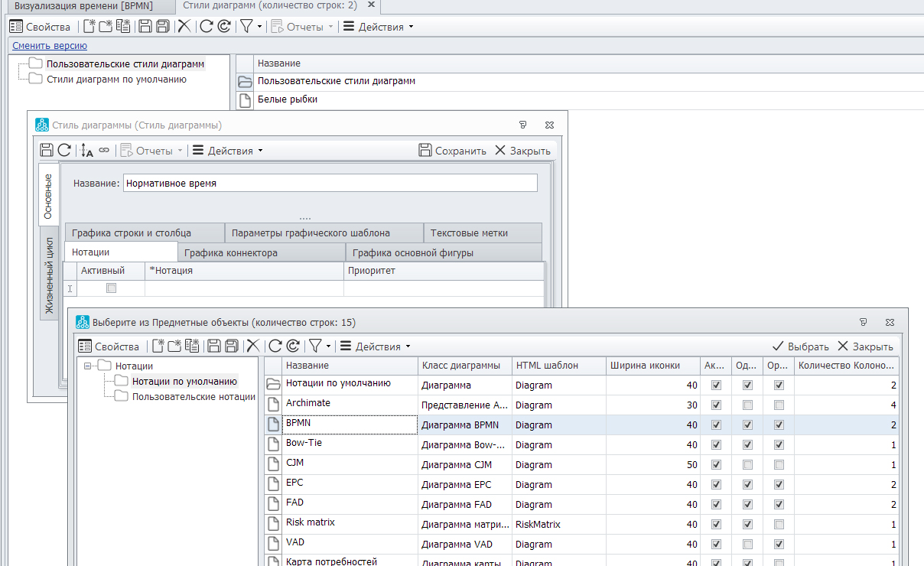
Task: Open the filter dropdown arrow in the selection dialog
Action: click(x=328, y=346)
